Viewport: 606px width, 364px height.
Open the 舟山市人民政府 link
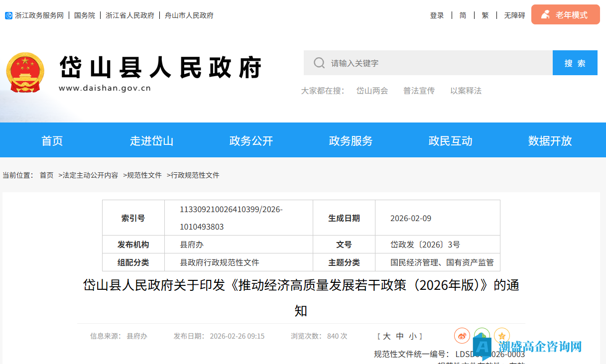pyautogui.click(x=189, y=15)
